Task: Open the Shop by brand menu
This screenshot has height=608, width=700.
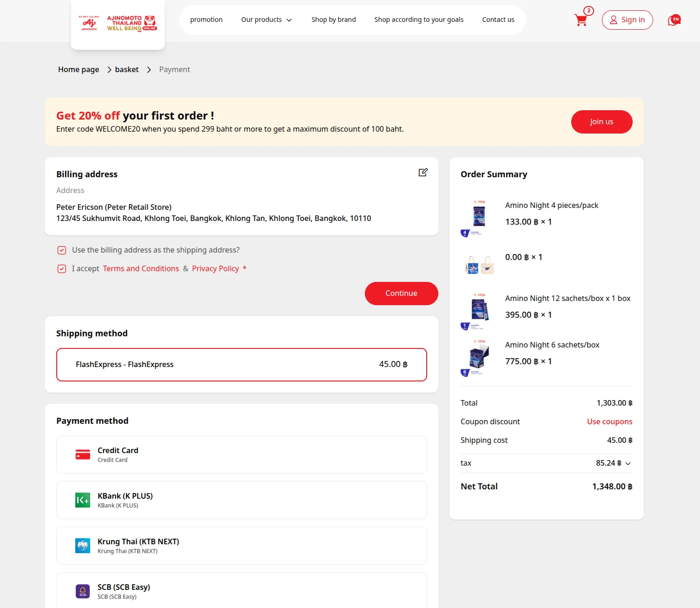Action: click(x=333, y=20)
